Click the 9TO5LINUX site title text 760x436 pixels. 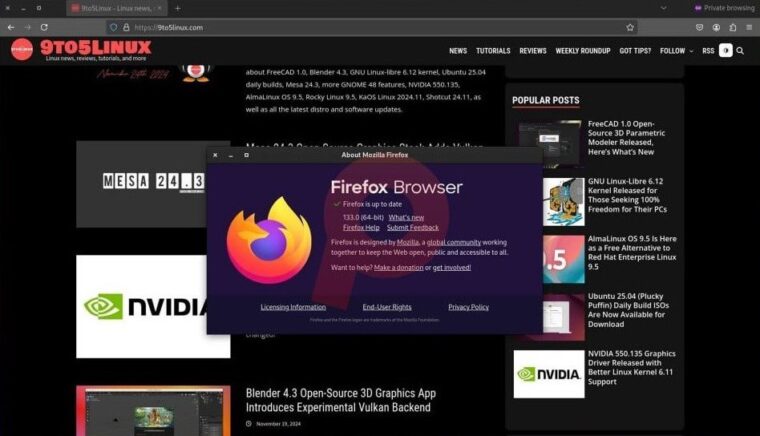[x=96, y=47]
